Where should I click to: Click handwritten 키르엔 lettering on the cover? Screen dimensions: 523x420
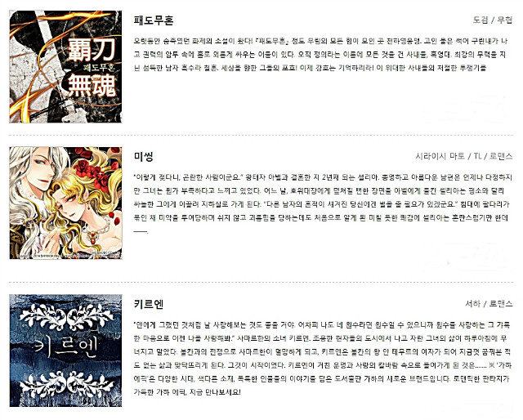pyautogui.click(x=66, y=347)
